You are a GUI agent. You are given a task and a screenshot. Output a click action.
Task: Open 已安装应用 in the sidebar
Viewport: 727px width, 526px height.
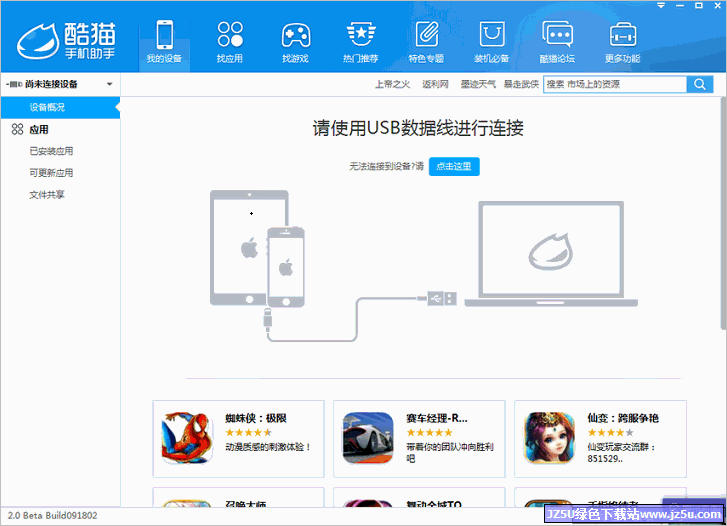(51, 151)
